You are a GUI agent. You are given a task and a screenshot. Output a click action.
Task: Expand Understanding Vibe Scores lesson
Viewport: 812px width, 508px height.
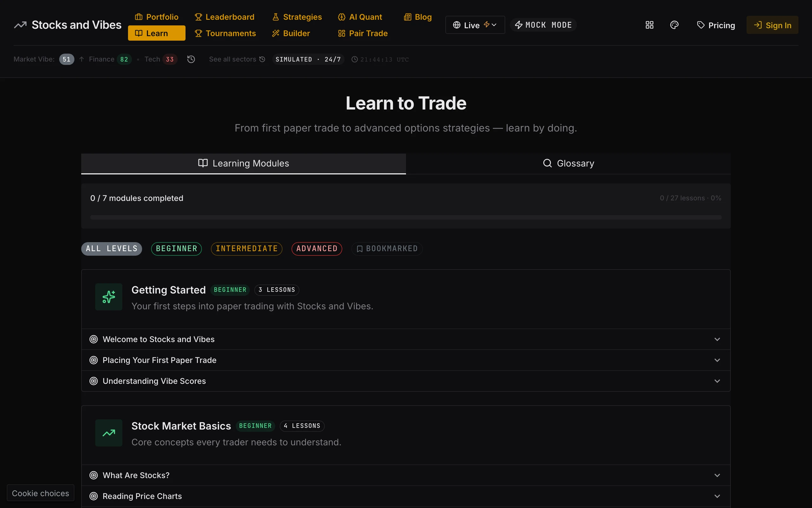406,381
